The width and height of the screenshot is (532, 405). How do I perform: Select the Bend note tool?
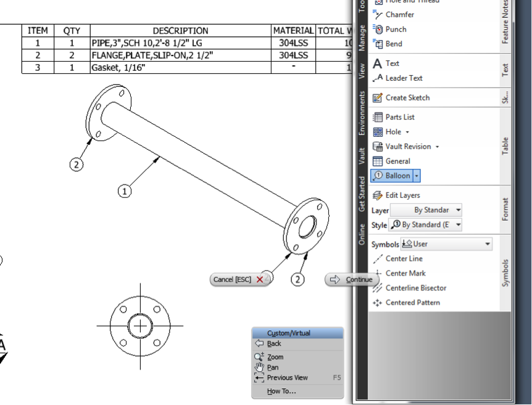388,44
